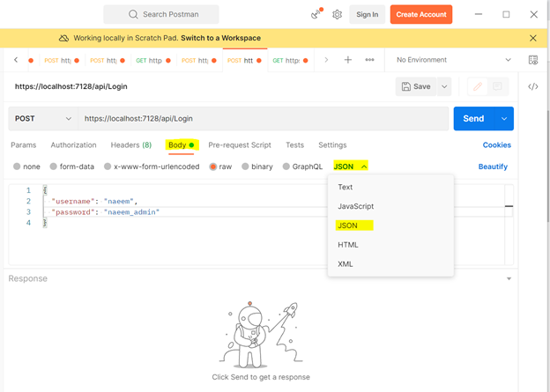This screenshot has width=550, height=392.
Task: Click the offline cloud icon in the banner
Action: 63,38
